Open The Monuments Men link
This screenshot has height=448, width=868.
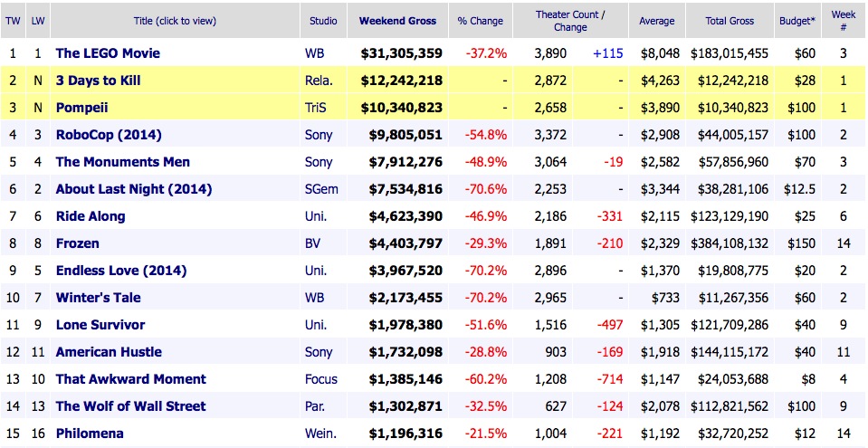click(x=122, y=162)
